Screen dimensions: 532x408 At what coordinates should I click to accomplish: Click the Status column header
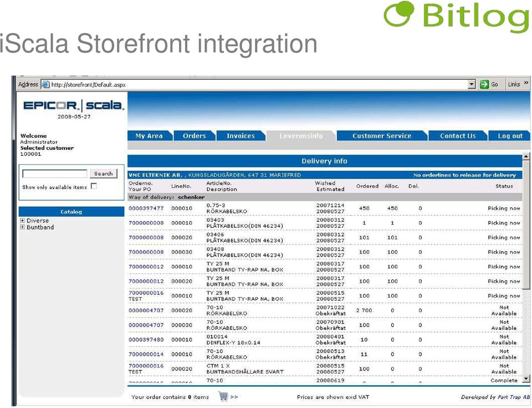[504, 186]
